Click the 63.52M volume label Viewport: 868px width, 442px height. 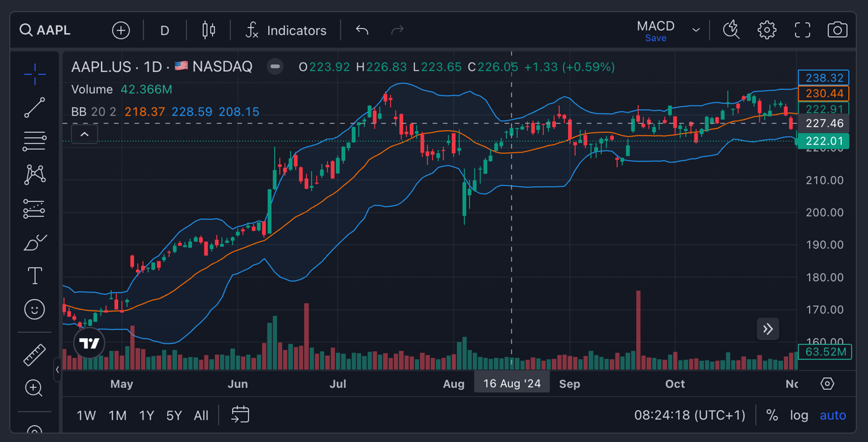pyautogui.click(x=825, y=352)
